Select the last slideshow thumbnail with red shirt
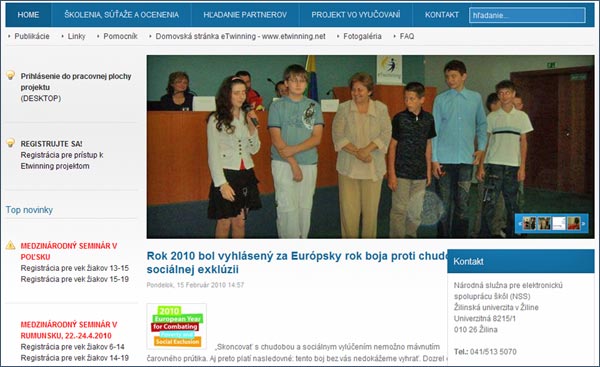The image size is (600, 367). [574, 223]
